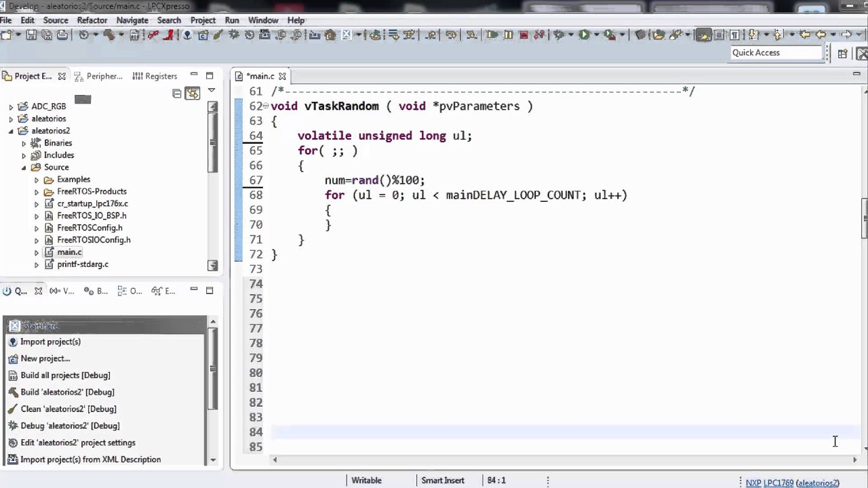Click the Print toolbar icon
This screenshot has height=488, width=868.
(x=62, y=35)
